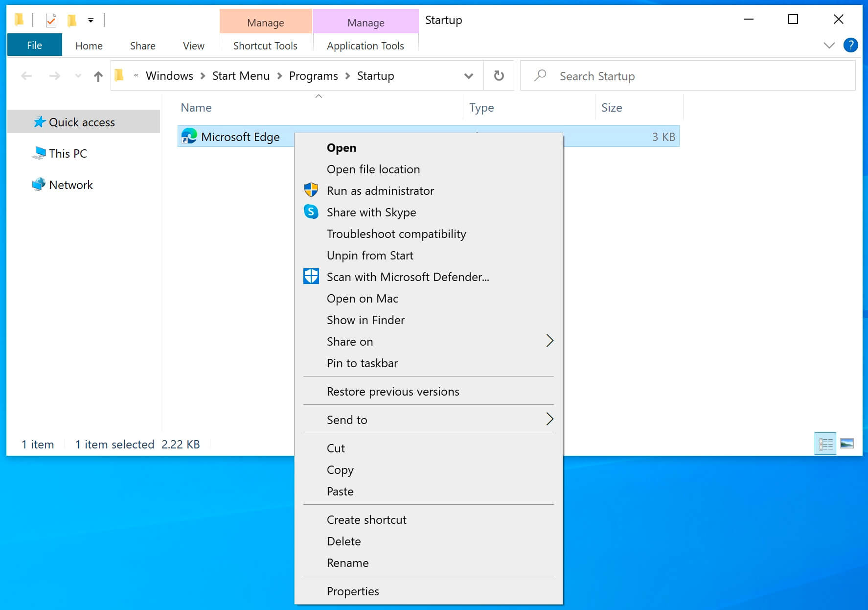Click the Search Startup field
The image size is (868, 610).
pos(687,76)
